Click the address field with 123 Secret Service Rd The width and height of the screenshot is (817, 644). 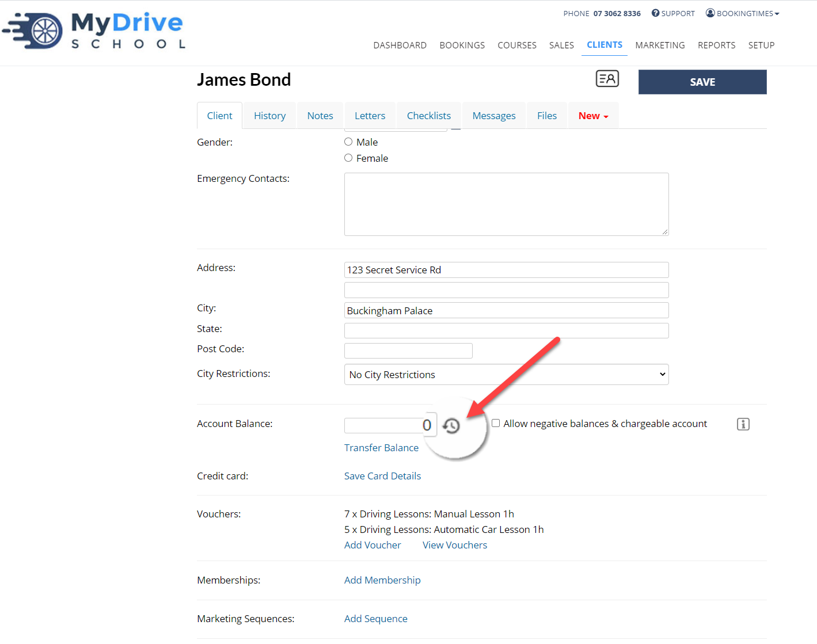click(x=506, y=270)
